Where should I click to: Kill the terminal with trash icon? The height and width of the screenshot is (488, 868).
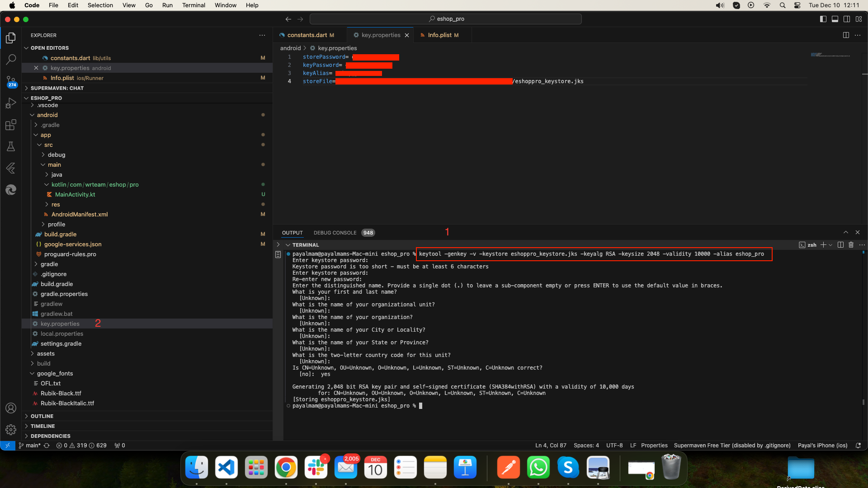pyautogui.click(x=851, y=244)
